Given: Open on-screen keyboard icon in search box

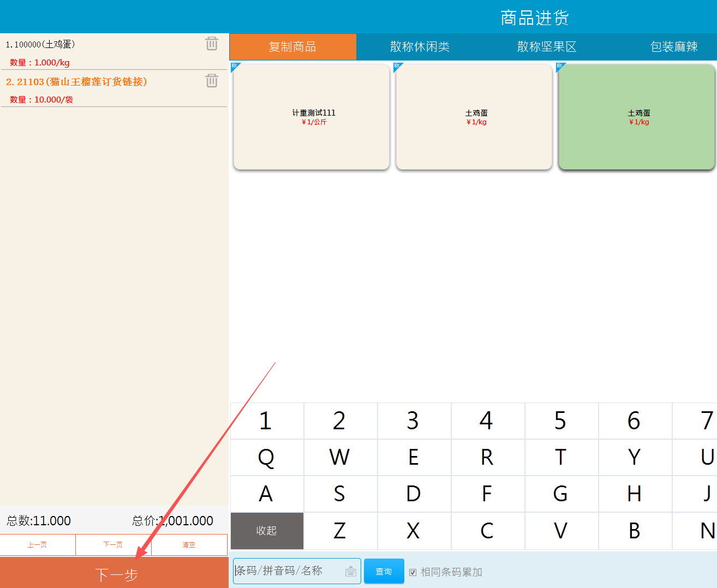Looking at the screenshot, I should (351, 572).
